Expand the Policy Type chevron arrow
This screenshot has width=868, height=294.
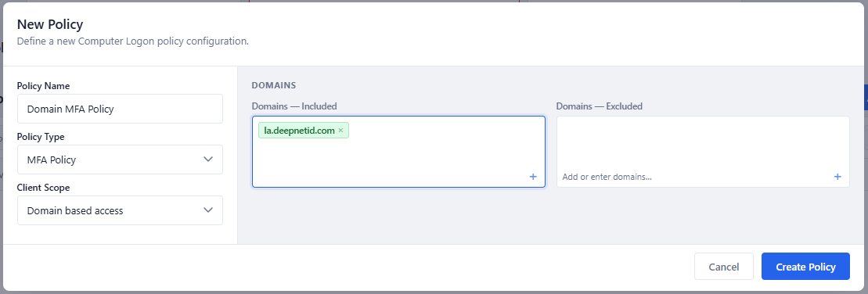tap(208, 160)
